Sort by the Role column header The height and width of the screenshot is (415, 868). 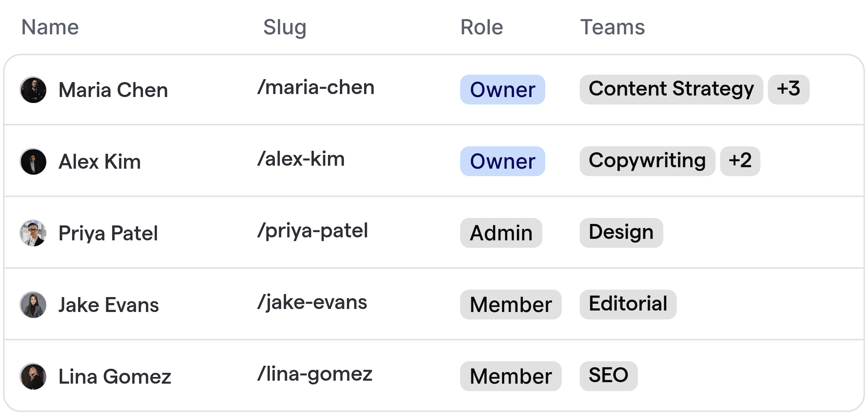[x=481, y=27]
